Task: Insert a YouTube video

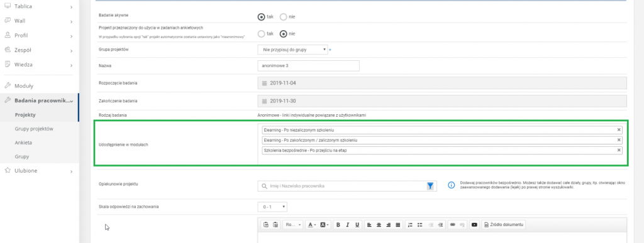Action: (474, 225)
